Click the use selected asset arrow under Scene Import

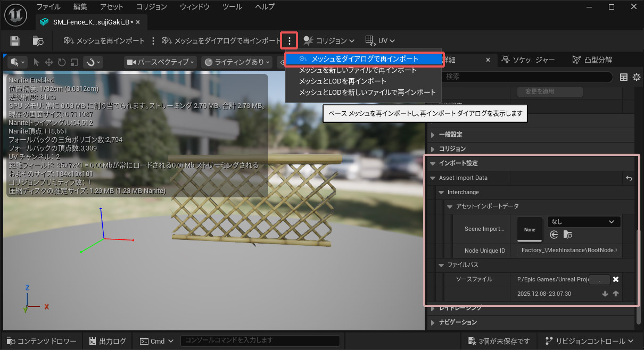coord(554,235)
